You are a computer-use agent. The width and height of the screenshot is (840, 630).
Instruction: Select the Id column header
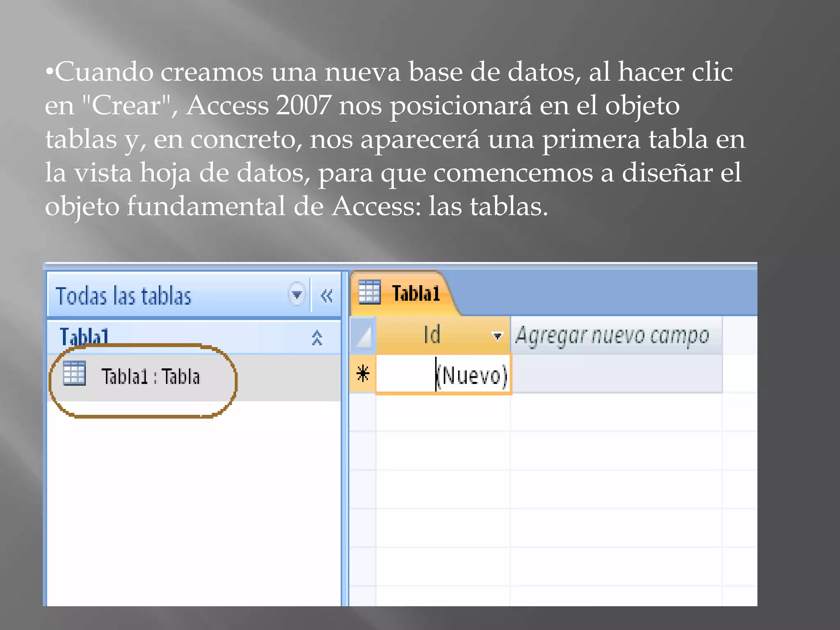tap(443, 335)
